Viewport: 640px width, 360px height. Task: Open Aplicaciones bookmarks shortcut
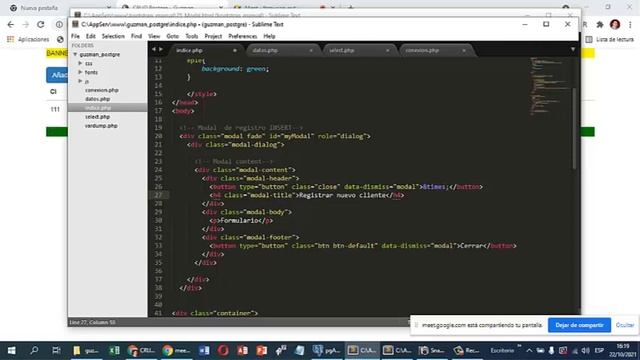(x=28, y=40)
